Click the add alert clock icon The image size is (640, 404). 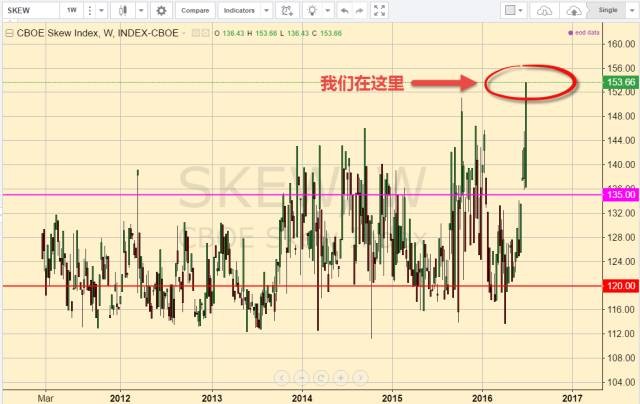coord(289,11)
